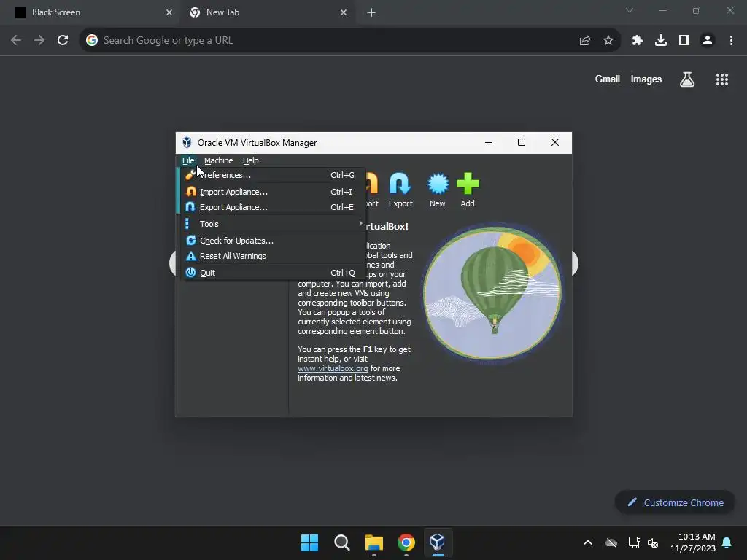Click the VirtualBox taskbar icon

438,542
